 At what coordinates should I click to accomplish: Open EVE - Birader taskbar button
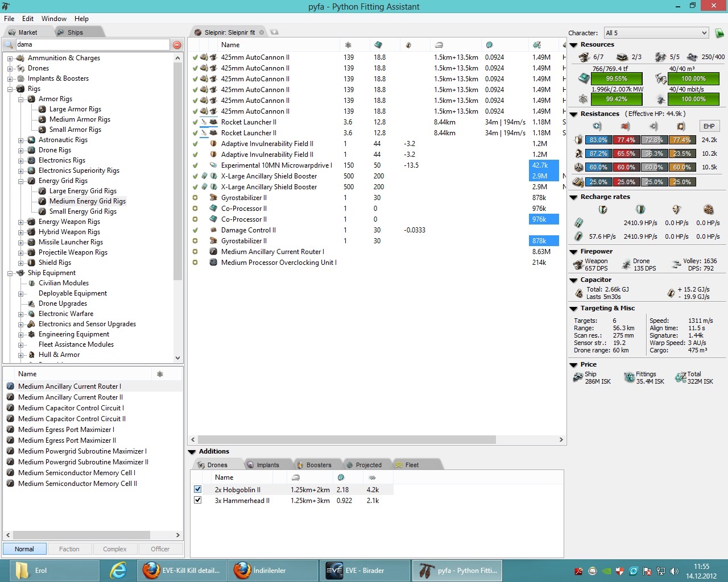[365, 571]
